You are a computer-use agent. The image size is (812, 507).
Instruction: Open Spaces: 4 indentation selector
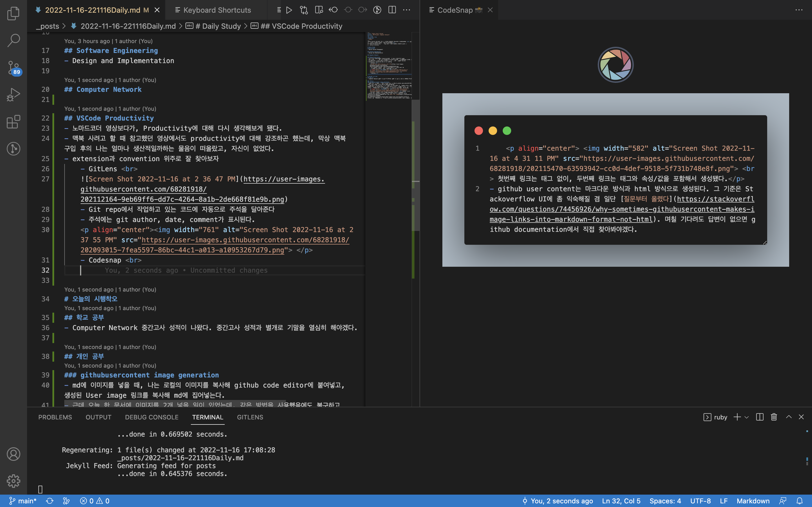(x=665, y=501)
